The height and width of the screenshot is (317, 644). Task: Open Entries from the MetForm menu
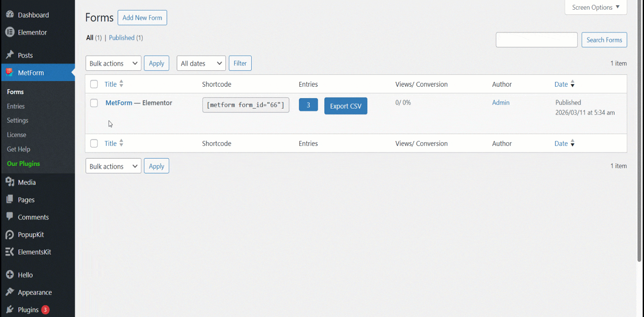(15, 106)
